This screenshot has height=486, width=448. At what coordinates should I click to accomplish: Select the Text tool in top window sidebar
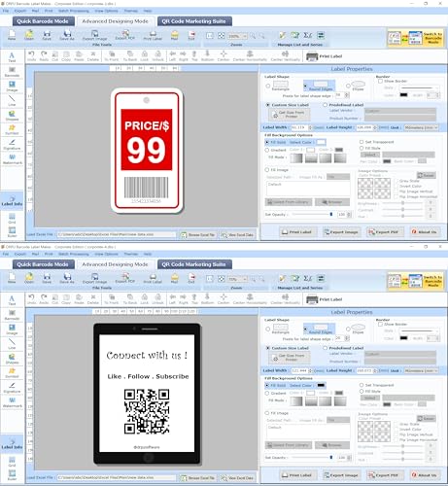coord(12,57)
